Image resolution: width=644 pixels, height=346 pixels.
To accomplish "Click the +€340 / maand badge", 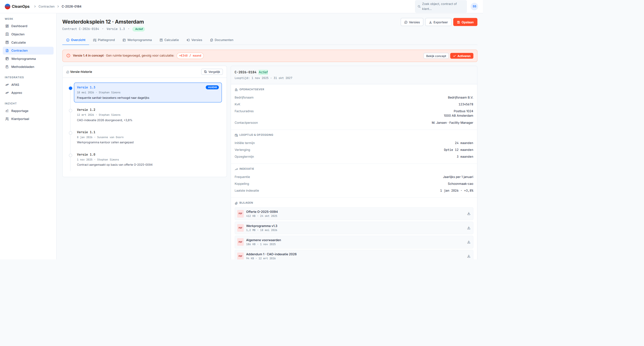I will [x=190, y=56].
